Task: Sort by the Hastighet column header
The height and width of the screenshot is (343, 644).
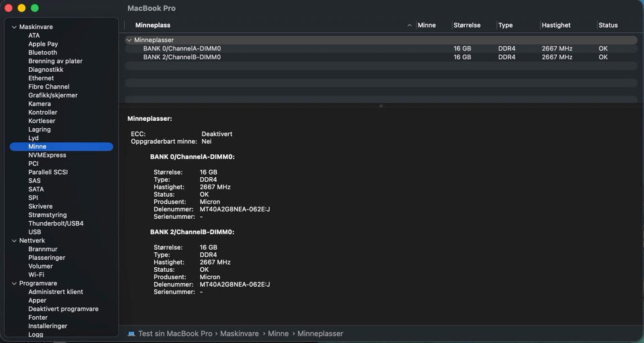Action: pos(556,26)
